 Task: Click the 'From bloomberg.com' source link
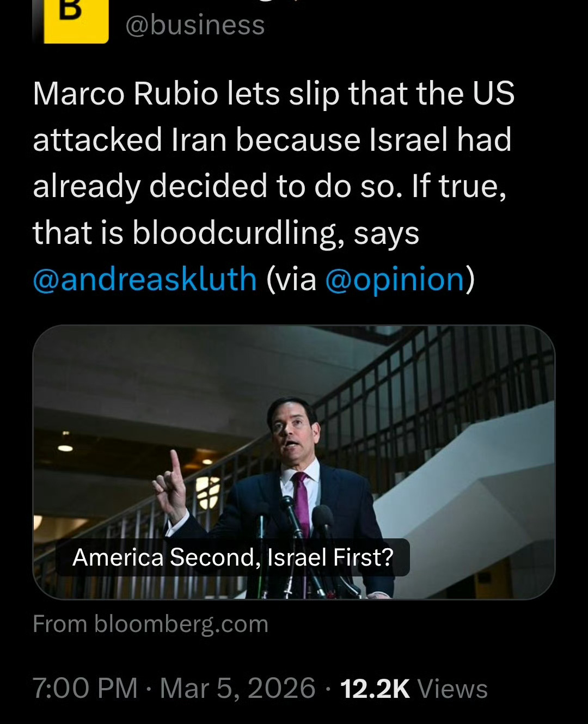click(x=151, y=624)
